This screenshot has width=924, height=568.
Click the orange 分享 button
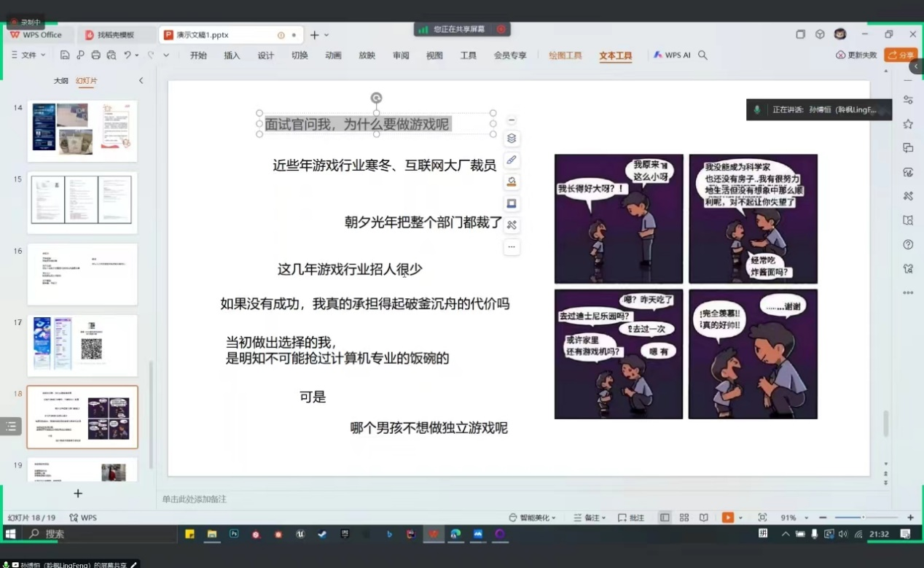(901, 55)
